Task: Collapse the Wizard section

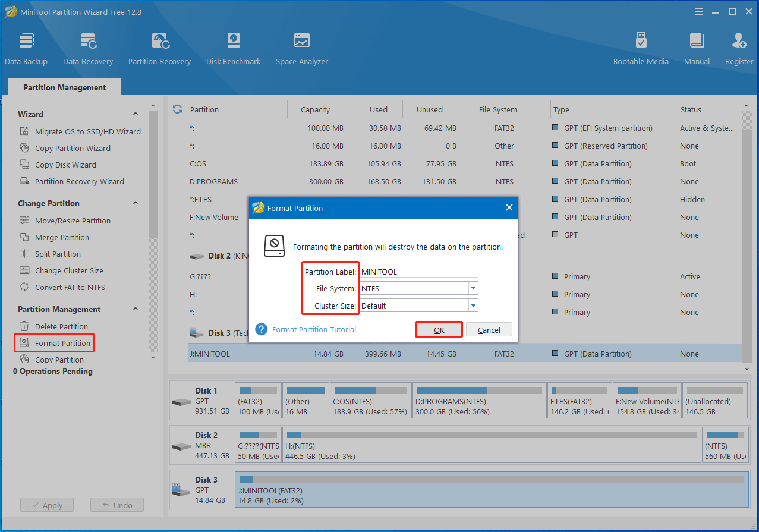Action: click(x=136, y=114)
